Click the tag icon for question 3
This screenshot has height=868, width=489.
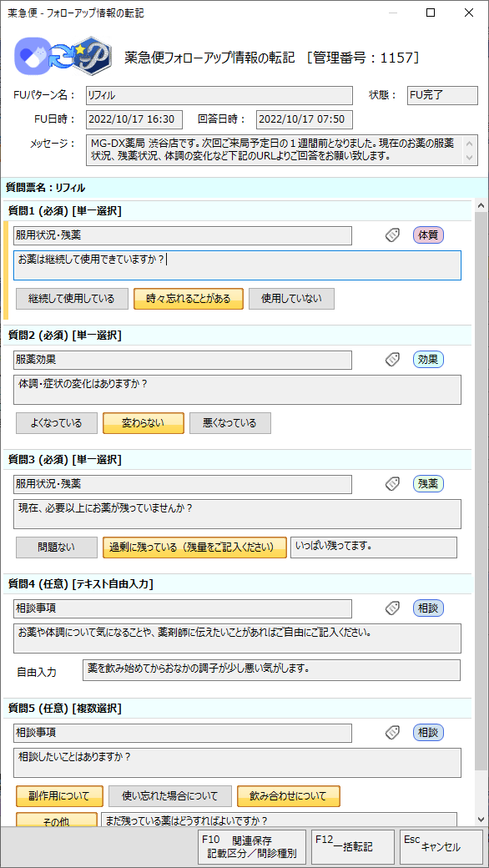(392, 484)
